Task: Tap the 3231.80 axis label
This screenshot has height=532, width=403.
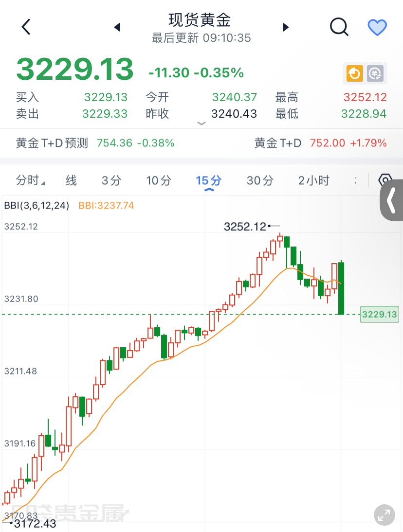Action: [x=21, y=299]
